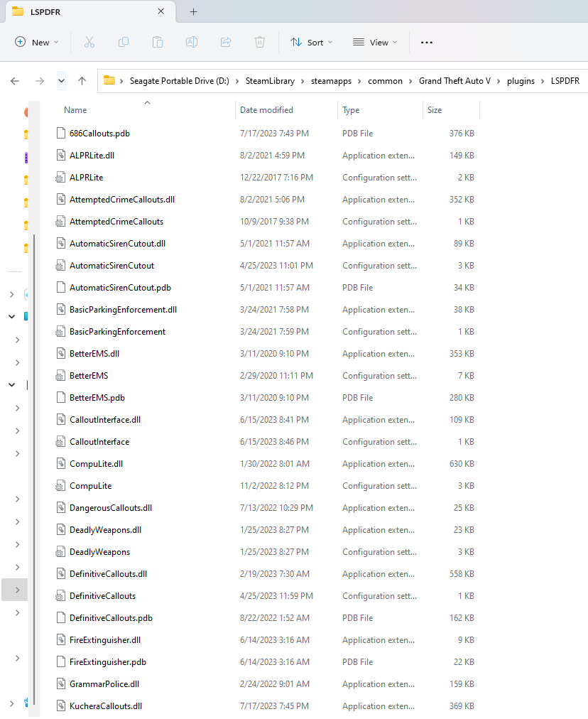The width and height of the screenshot is (588, 719).
Task: Click the ALPRLite.dll file icon
Action: coord(60,156)
